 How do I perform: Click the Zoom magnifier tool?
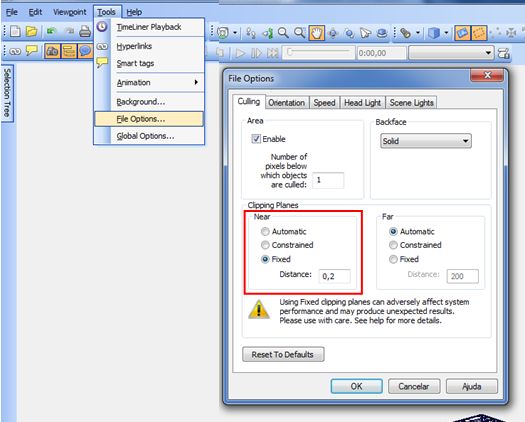pos(283,33)
